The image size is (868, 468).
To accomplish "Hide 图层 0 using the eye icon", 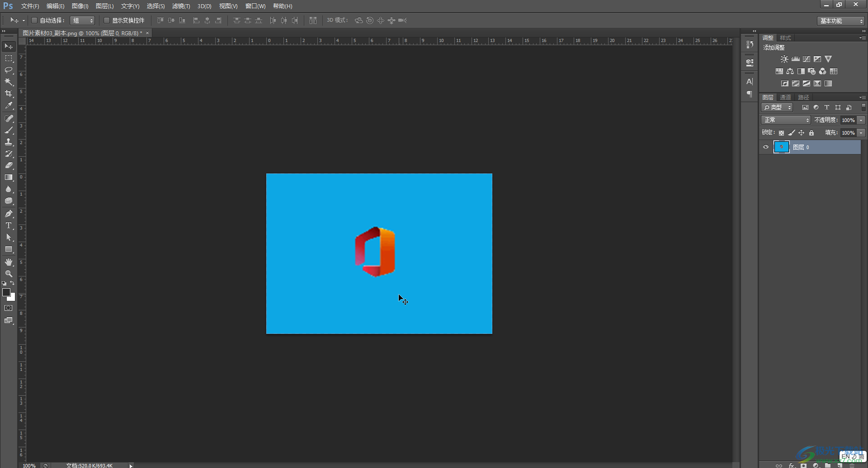I will [766, 147].
